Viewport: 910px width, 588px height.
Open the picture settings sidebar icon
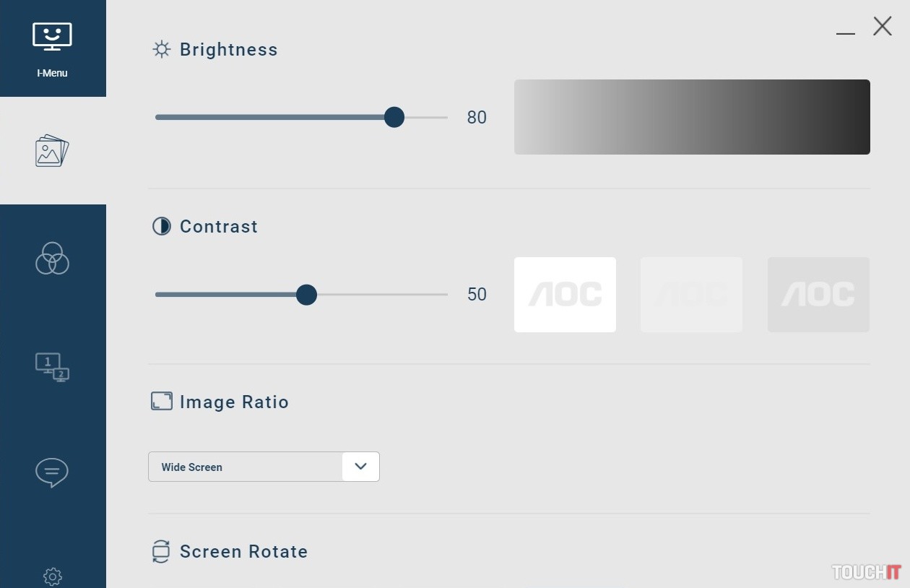coord(52,151)
